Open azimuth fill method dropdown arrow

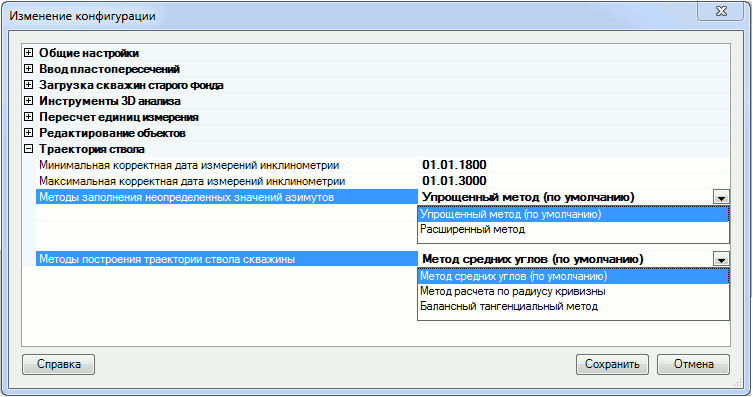pyautogui.click(x=721, y=197)
